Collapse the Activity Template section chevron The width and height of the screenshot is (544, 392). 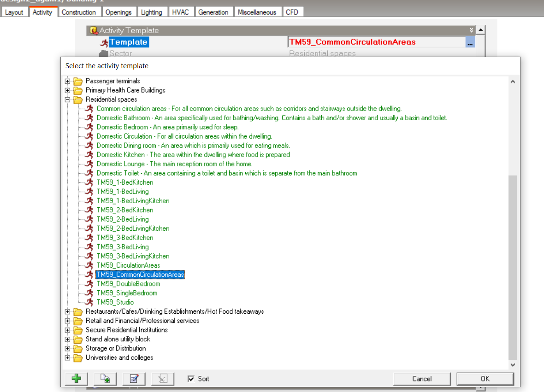(471, 30)
